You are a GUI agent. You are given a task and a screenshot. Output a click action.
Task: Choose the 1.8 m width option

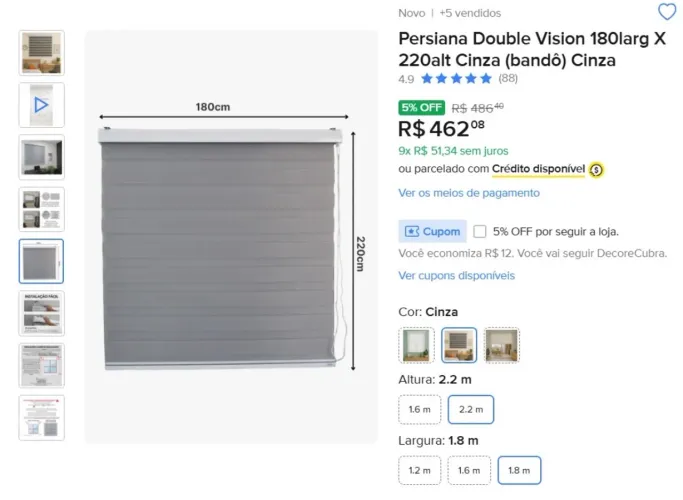[x=519, y=470]
